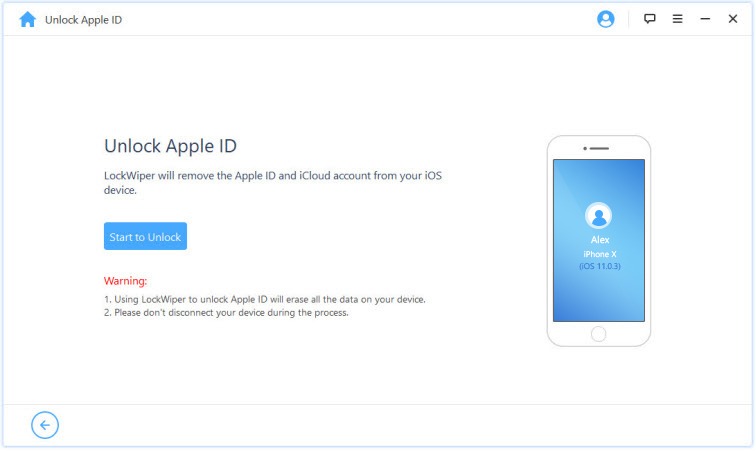Open the user account profile icon

[605, 19]
